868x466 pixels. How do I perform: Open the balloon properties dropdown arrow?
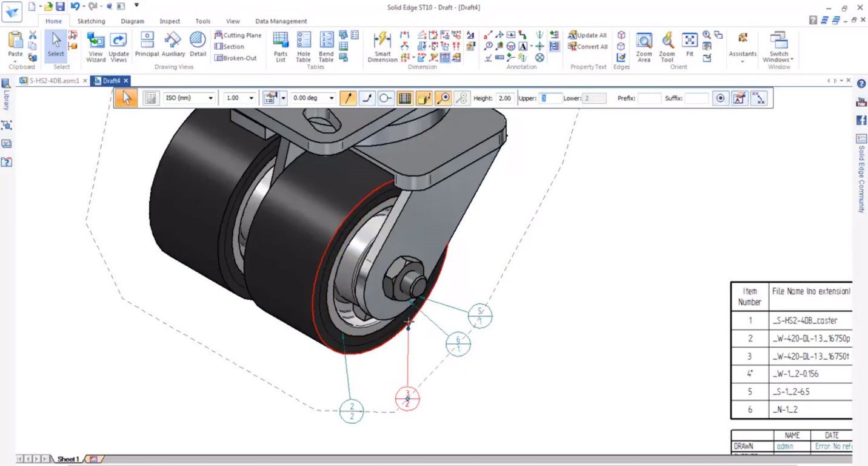[283, 98]
